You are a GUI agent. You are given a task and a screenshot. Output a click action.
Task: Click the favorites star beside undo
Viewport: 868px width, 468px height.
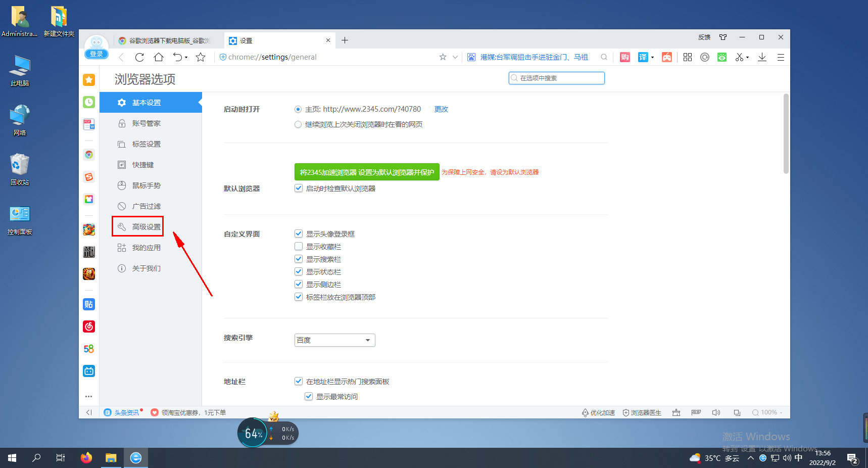click(x=201, y=57)
